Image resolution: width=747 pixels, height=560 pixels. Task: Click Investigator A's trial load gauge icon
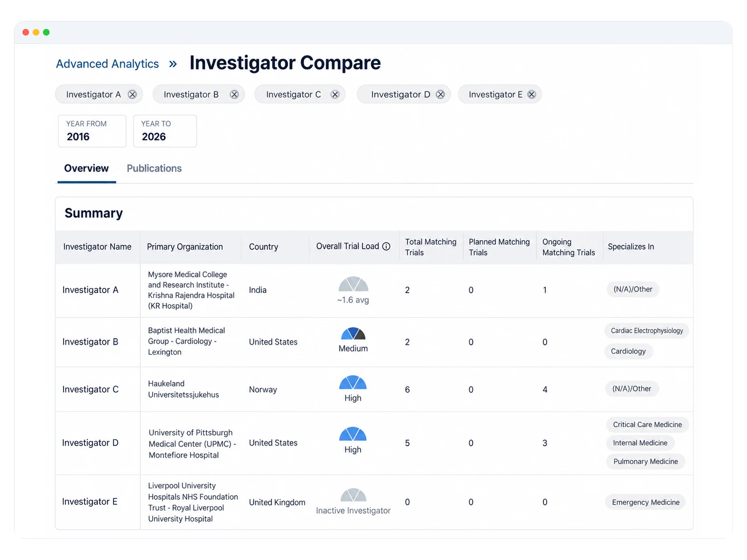coord(353,284)
